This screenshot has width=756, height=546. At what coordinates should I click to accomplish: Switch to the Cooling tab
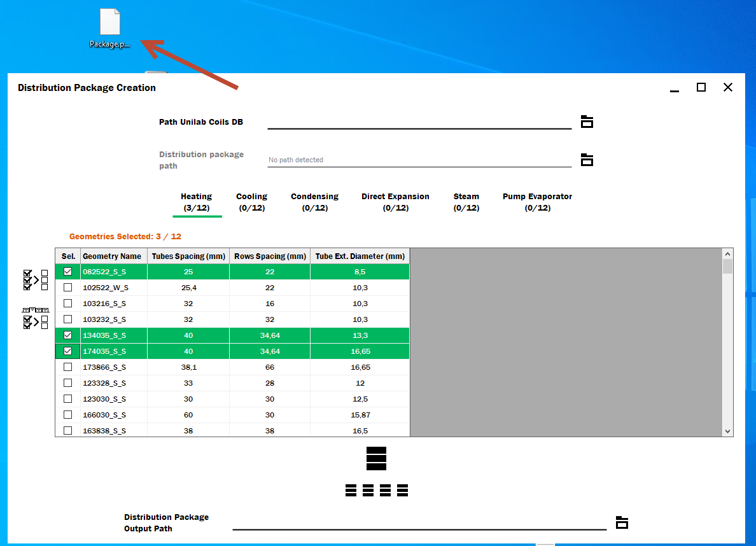[251, 202]
